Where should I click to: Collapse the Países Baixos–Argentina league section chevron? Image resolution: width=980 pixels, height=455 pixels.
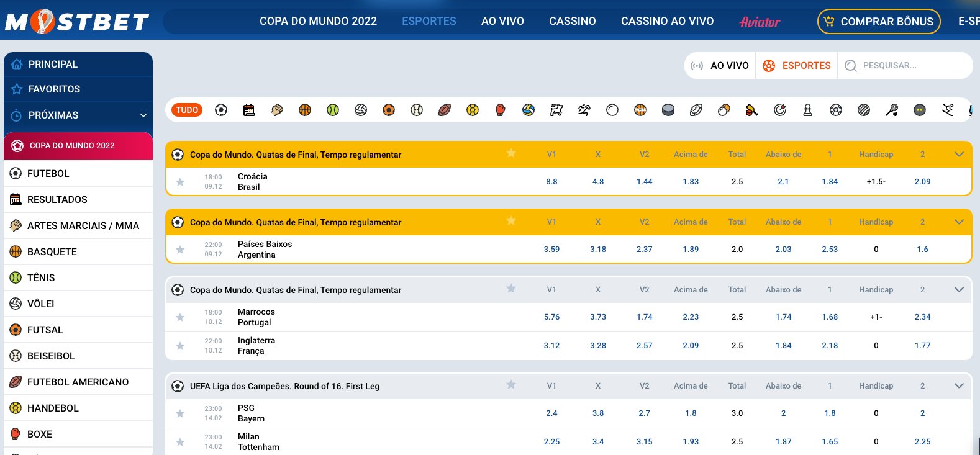pos(959,222)
